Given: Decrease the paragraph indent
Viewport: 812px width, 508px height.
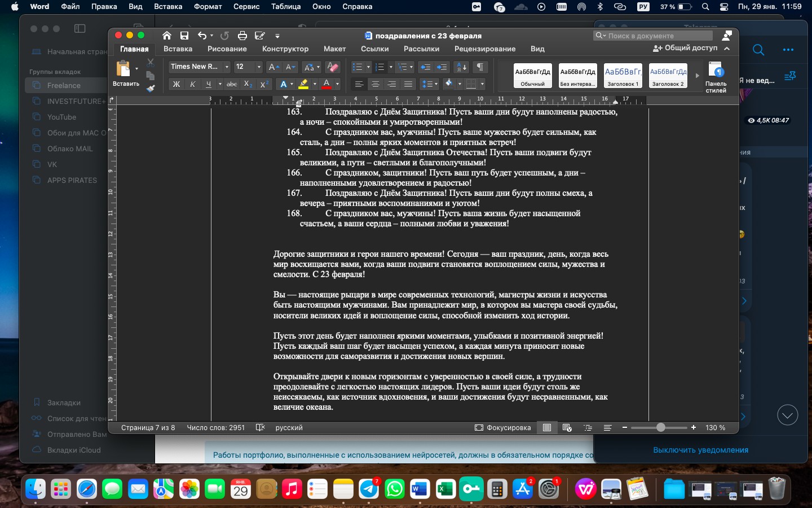Looking at the screenshot, I should [426, 67].
